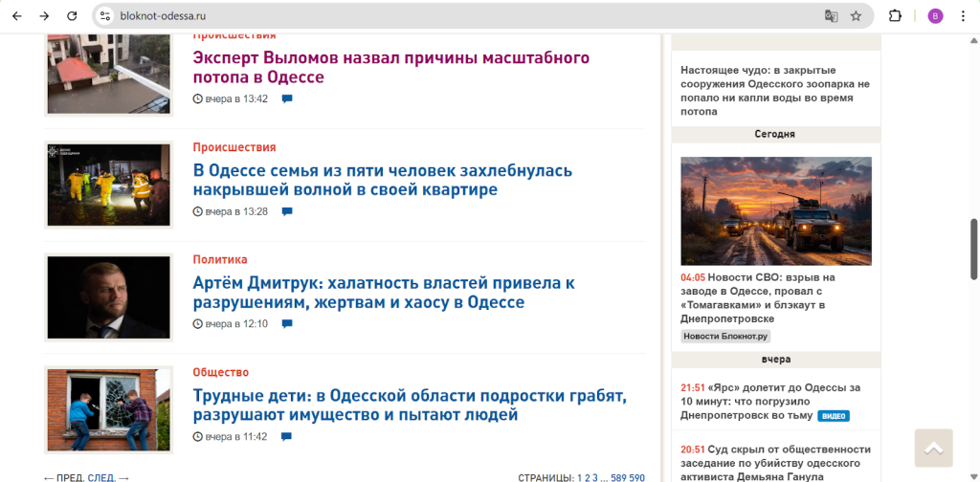Reload the page with refresh icon
The height and width of the screenshot is (482, 980).
(72, 16)
